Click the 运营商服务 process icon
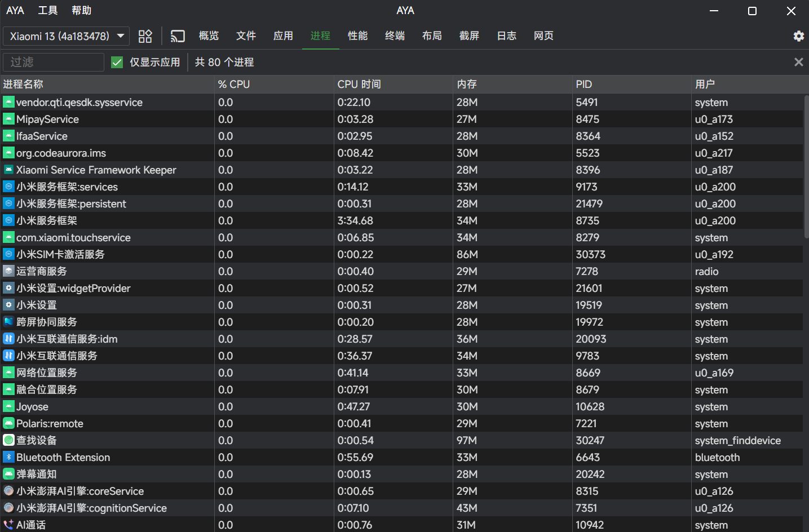This screenshot has width=809, height=532. pos(8,271)
